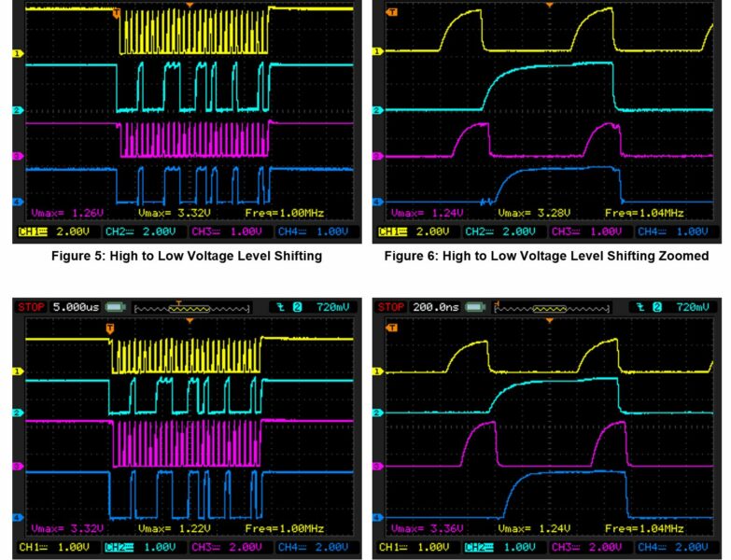This screenshot has width=731, height=560.
Task: Click the STOP indicator on the 200.0ns scope
Action: (392, 308)
